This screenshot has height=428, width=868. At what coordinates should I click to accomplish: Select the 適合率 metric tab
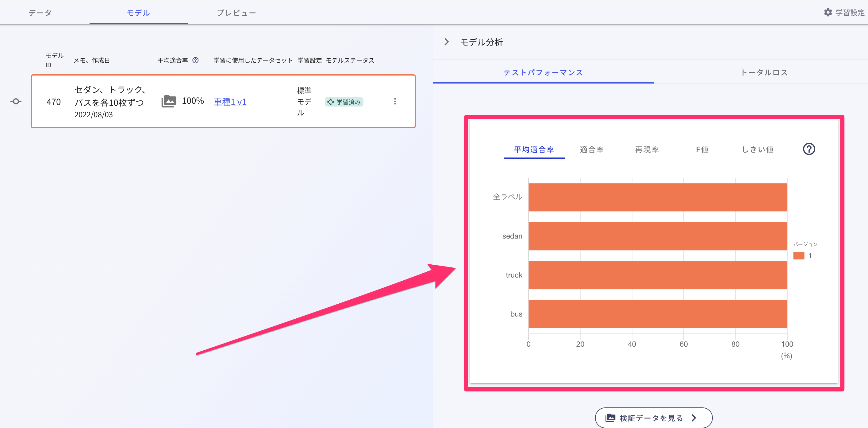(x=591, y=150)
